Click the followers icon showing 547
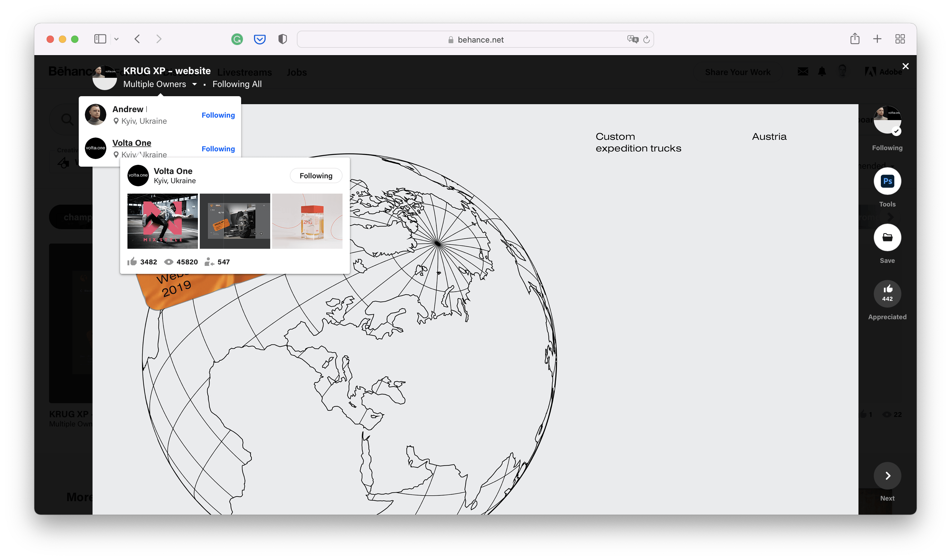 tap(210, 262)
